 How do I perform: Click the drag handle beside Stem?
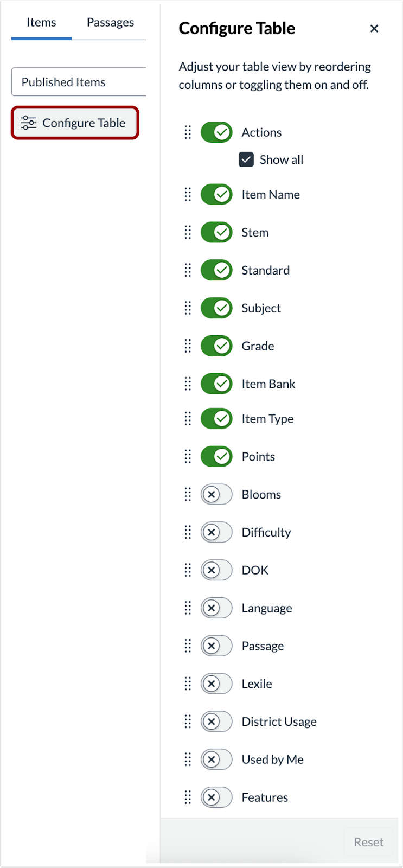tap(188, 232)
